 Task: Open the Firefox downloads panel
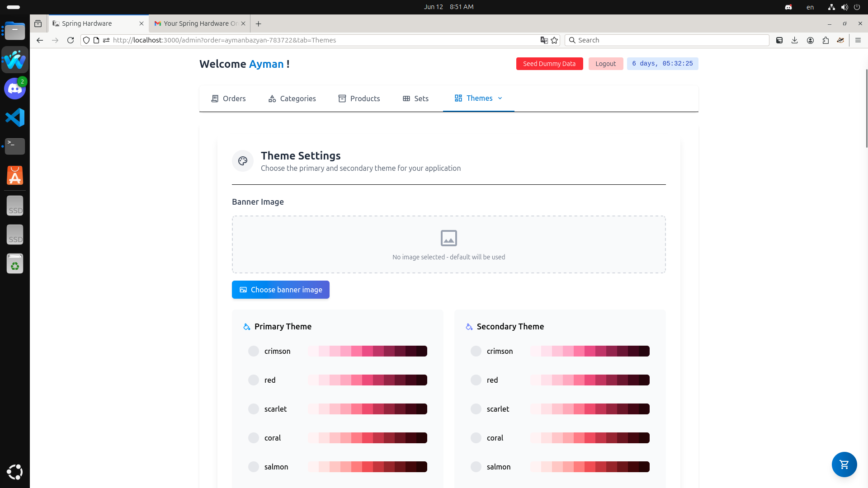click(795, 40)
